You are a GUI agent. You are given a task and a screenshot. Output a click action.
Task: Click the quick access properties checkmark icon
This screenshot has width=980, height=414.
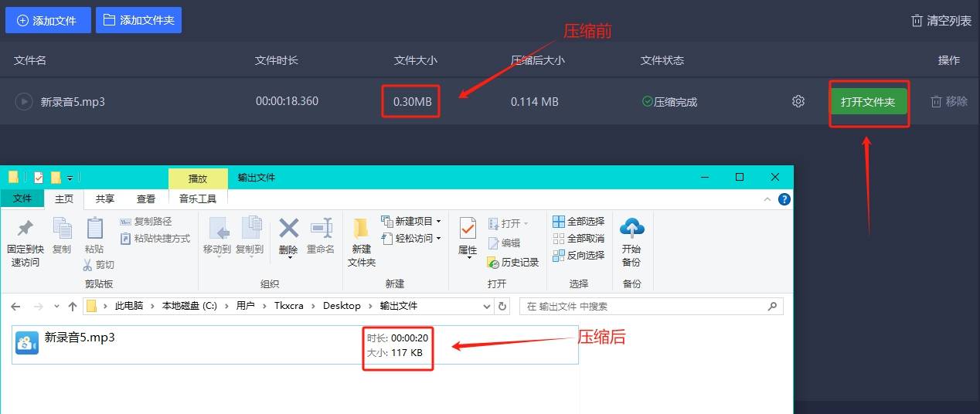(x=39, y=178)
